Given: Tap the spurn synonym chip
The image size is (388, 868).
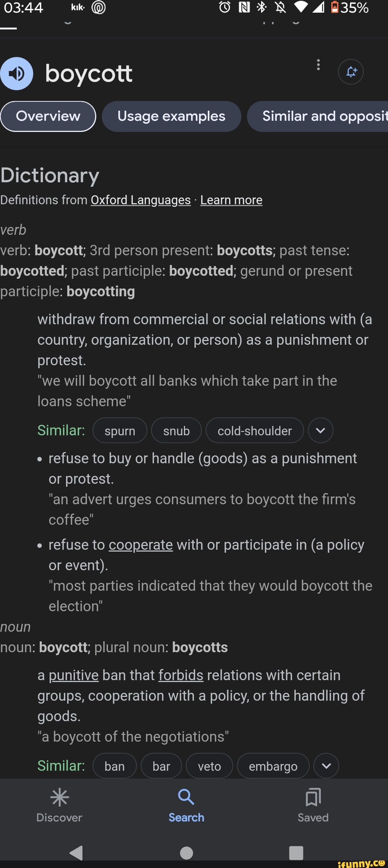Looking at the screenshot, I should pos(120,431).
